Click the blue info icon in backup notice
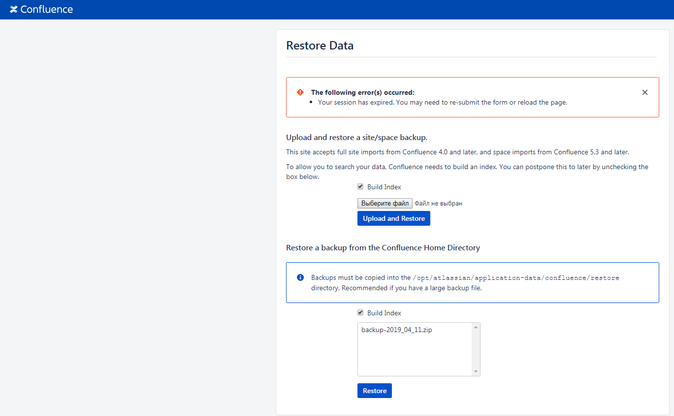The height and width of the screenshot is (416, 674). [x=300, y=278]
